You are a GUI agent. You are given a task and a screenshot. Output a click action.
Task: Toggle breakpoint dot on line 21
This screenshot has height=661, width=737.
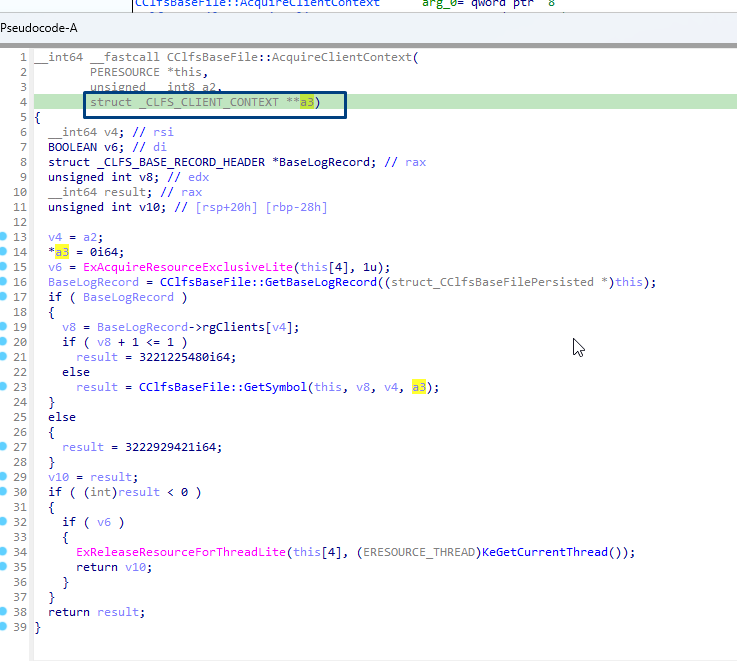(x=3, y=356)
